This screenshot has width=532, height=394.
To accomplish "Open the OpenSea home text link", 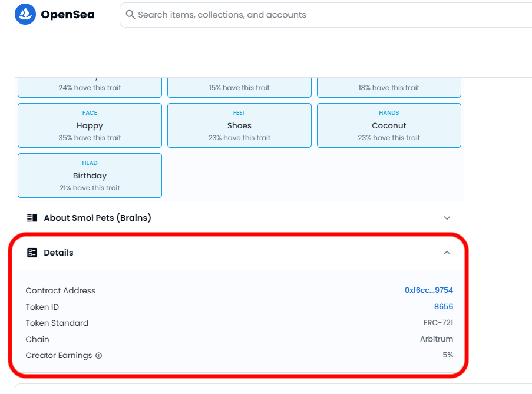I will click(x=68, y=15).
